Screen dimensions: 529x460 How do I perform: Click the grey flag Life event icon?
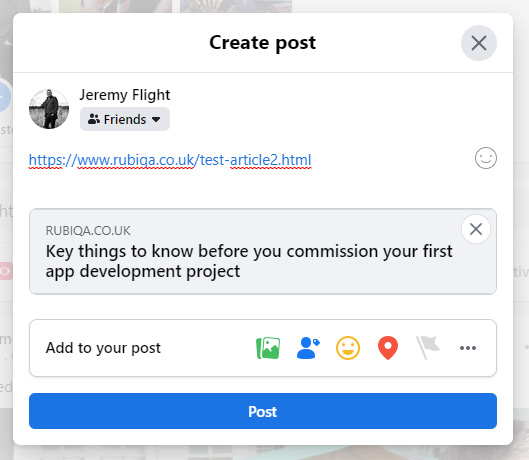[x=428, y=348]
